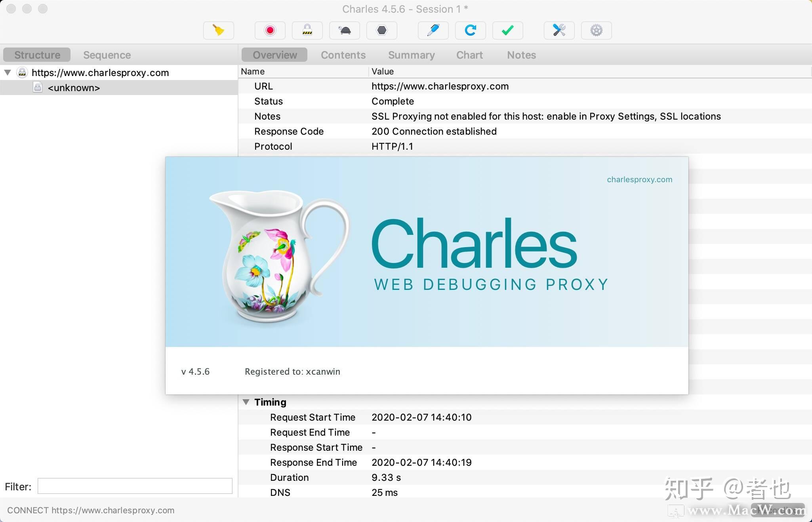Collapse the Timing section
The height and width of the screenshot is (522, 812).
tap(246, 402)
